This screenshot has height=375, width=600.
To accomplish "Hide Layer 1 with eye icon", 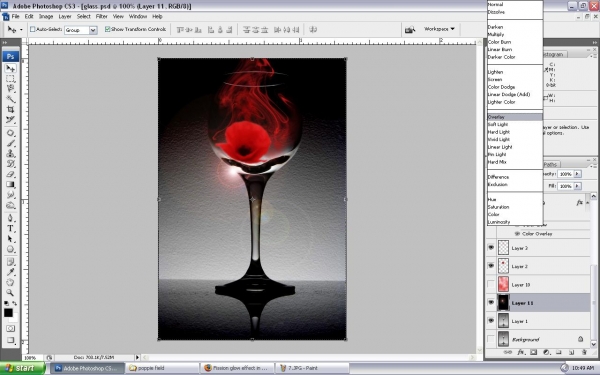I will tap(491, 321).
